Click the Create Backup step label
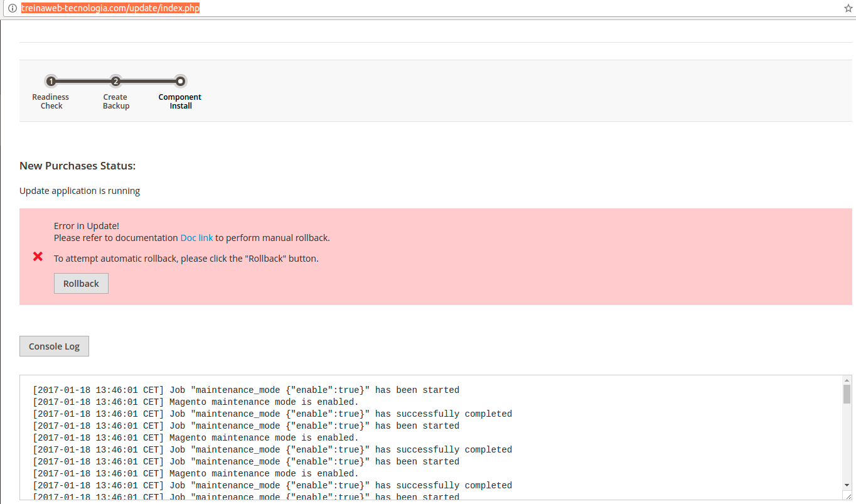Image resolution: width=856 pixels, height=504 pixels. coord(115,101)
